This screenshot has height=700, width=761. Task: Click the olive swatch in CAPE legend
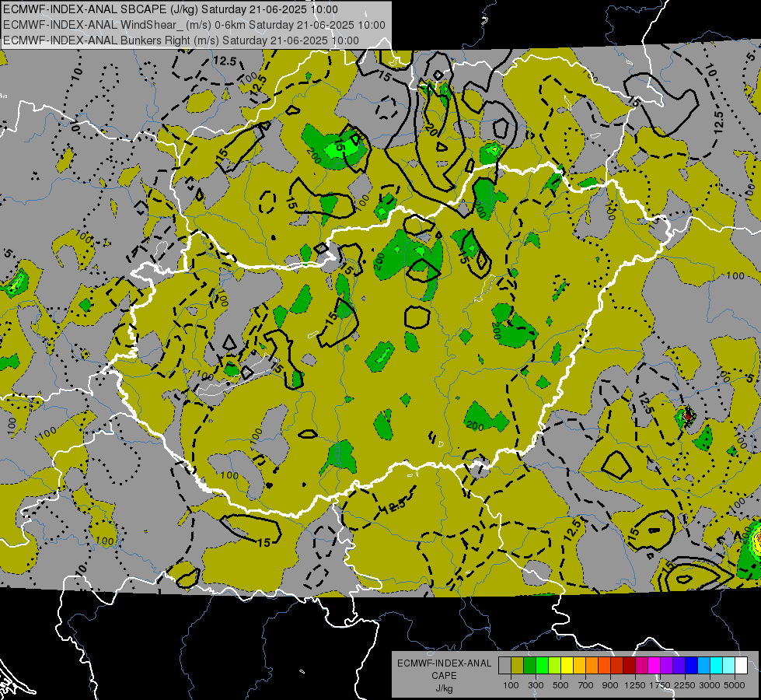coord(518,666)
